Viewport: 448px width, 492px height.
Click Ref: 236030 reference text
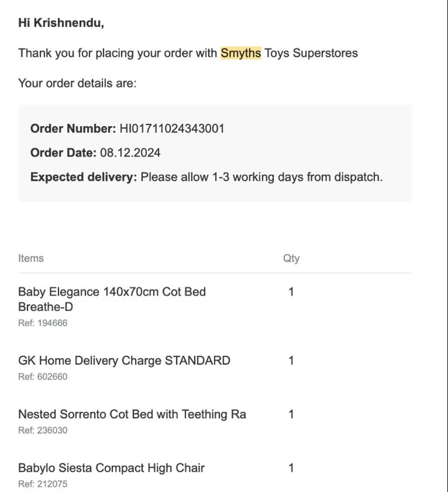click(43, 430)
